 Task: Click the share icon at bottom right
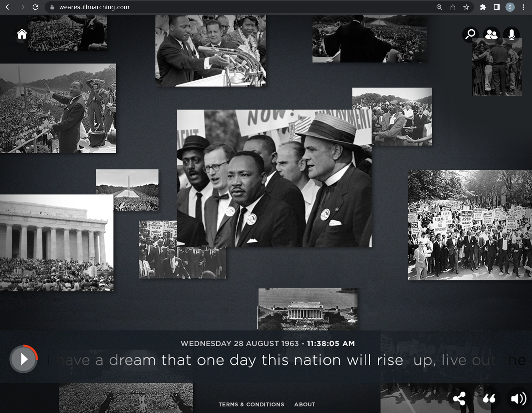coord(459,399)
